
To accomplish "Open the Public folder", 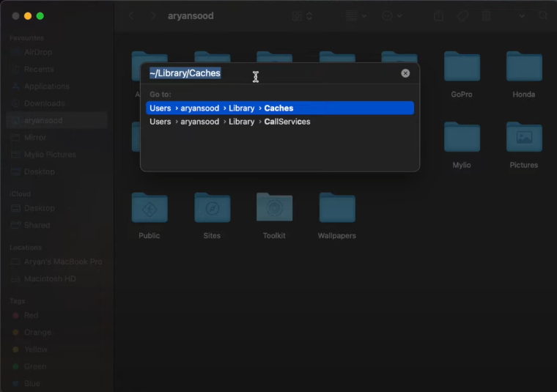I will tap(150, 208).
